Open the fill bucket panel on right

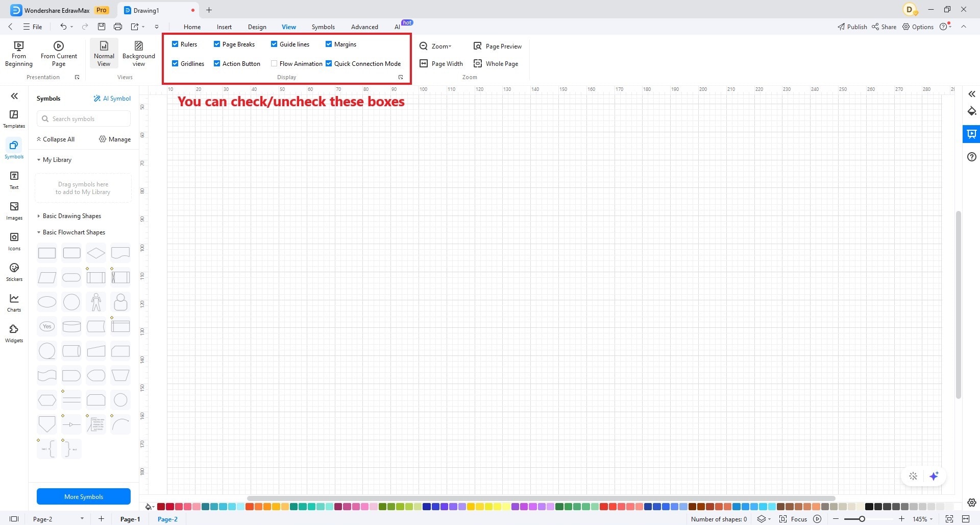[x=972, y=111]
